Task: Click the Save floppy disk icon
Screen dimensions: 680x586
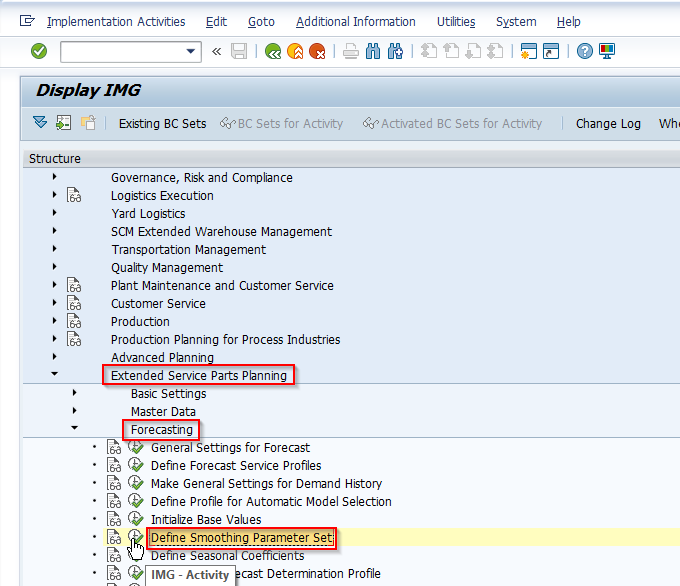Action: point(239,52)
